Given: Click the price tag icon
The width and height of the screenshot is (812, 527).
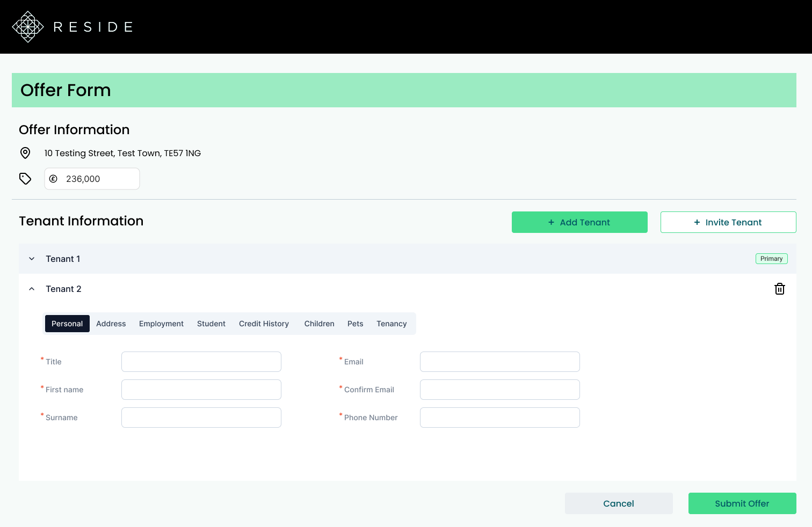Looking at the screenshot, I should [25, 179].
